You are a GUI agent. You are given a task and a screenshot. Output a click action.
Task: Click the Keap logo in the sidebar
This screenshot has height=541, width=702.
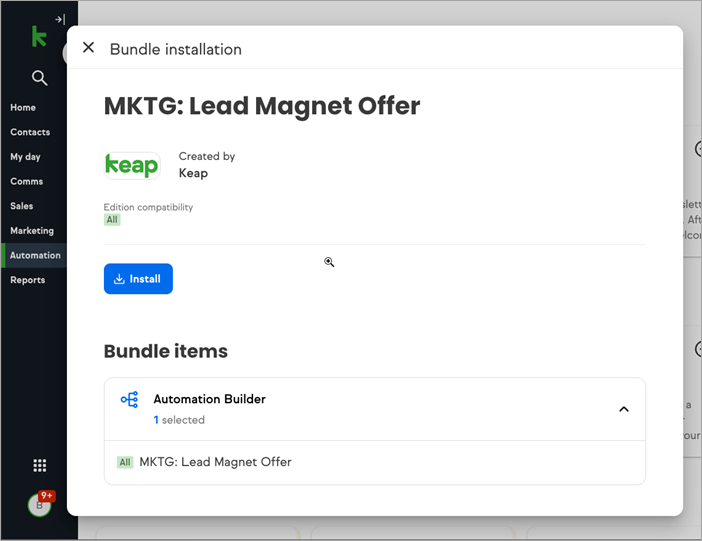pyautogui.click(x=39, y=37)
